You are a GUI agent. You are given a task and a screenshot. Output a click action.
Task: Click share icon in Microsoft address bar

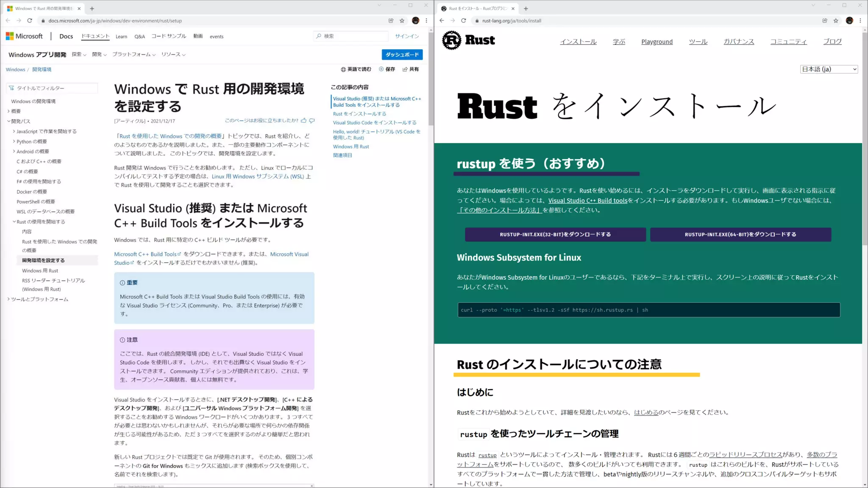(x=391, y=20)
